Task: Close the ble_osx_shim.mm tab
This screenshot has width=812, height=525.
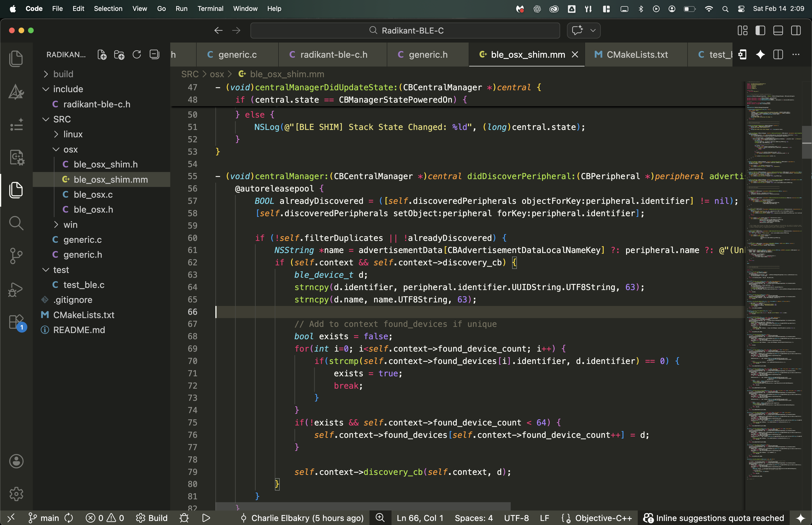Action: [575, 55]
